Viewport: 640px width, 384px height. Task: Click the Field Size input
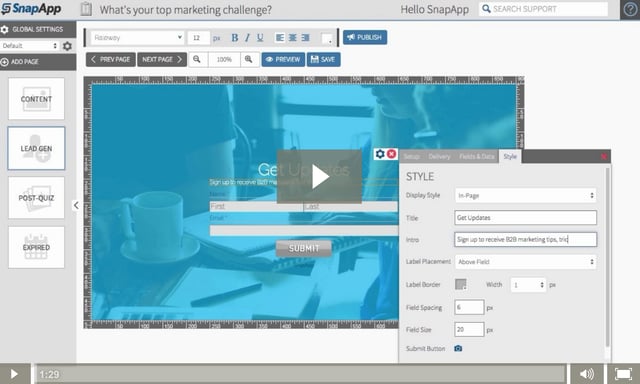click(x=469, y=329)
